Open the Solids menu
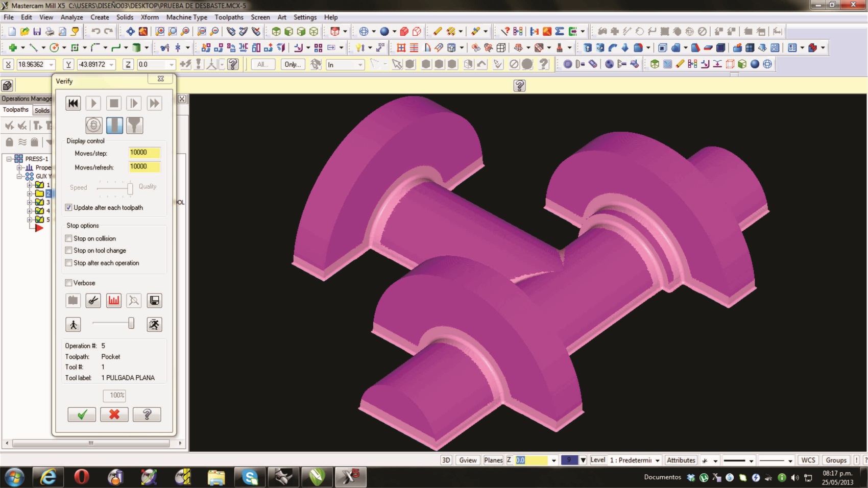 [125, 17]
